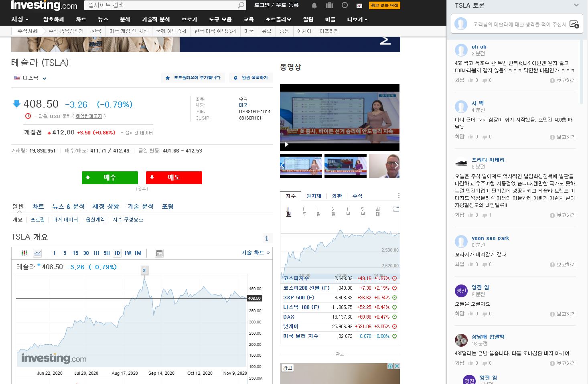
Task: Dislike the oh oh comment thumbs-down
Action: coord(485,81)
